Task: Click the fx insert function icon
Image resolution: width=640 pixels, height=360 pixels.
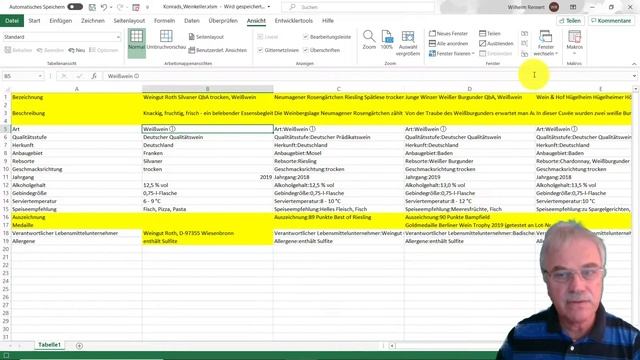Action: [94, 76]
